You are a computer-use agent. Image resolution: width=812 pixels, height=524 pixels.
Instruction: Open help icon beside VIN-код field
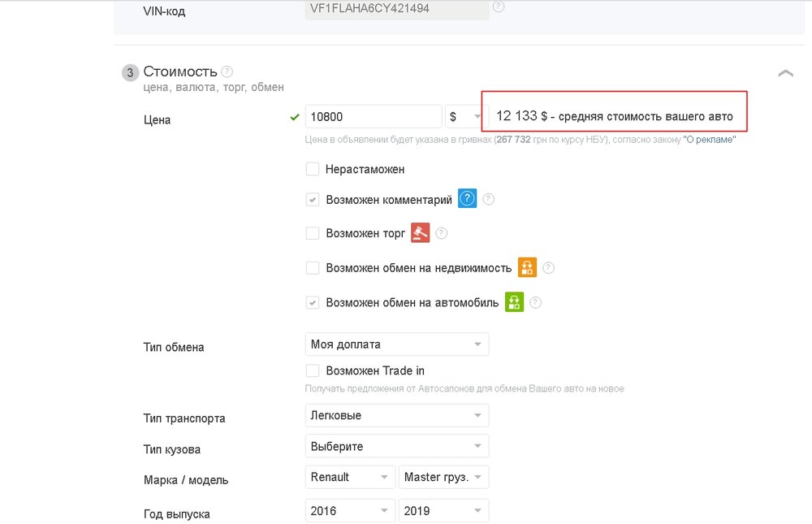[x=499, y=7]
